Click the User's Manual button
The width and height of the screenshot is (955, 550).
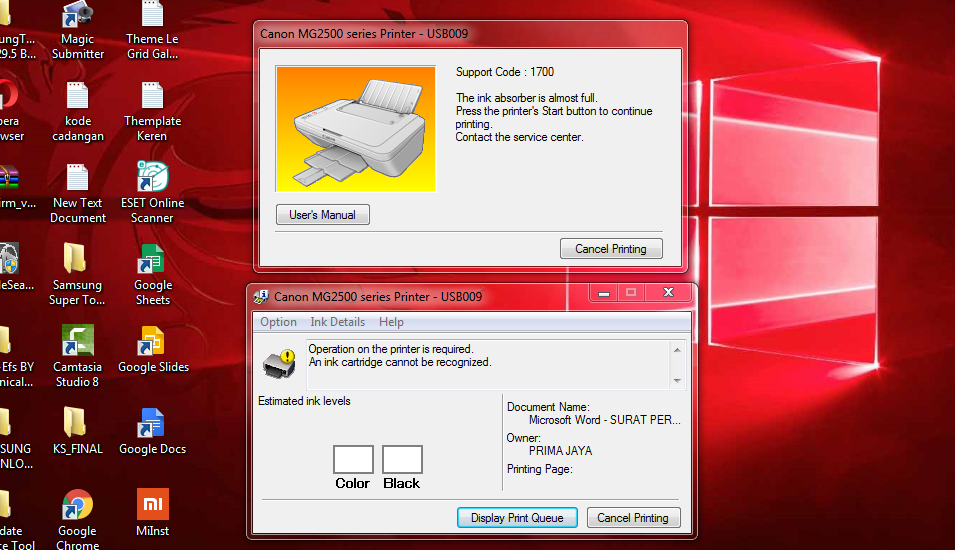323,215
